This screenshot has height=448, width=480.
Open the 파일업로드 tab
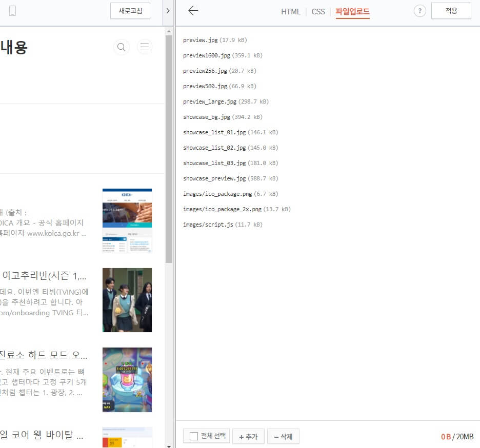pos(352,12)
